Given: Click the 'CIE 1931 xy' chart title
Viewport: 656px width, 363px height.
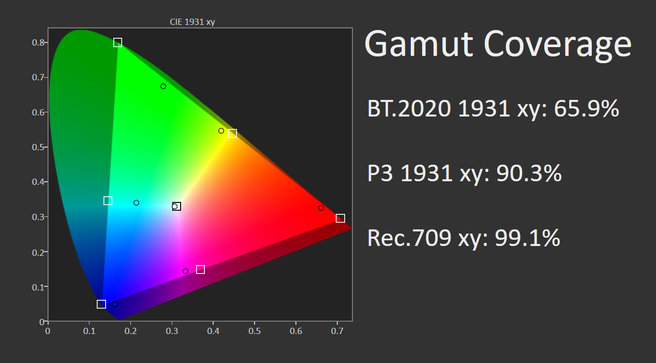Looking at the screenshot, I should (x=192, y=22).
